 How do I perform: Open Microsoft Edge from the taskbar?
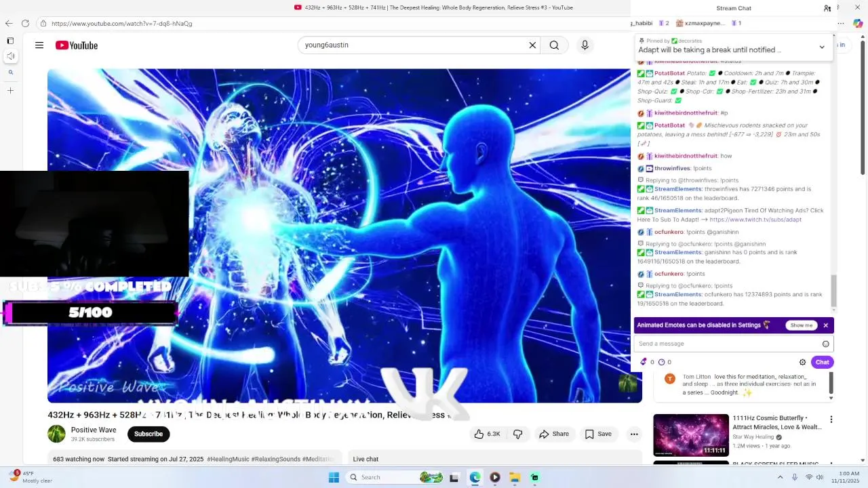coord(475,477)
